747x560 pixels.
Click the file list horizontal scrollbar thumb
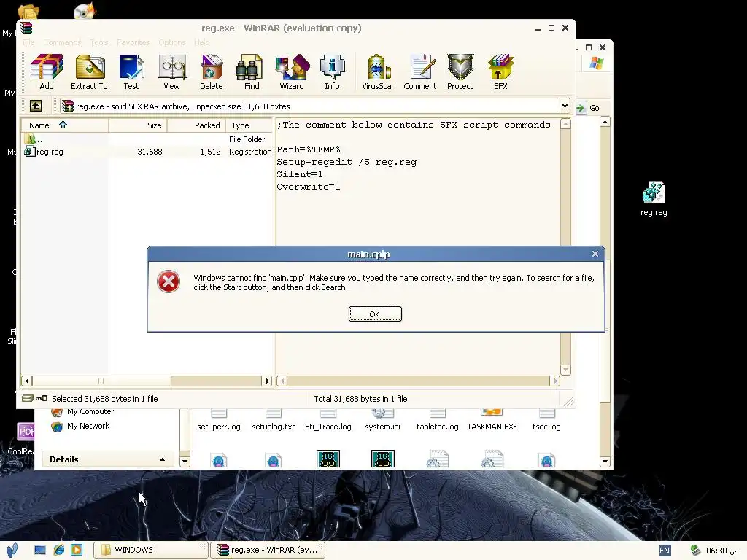tap(101, 381)
